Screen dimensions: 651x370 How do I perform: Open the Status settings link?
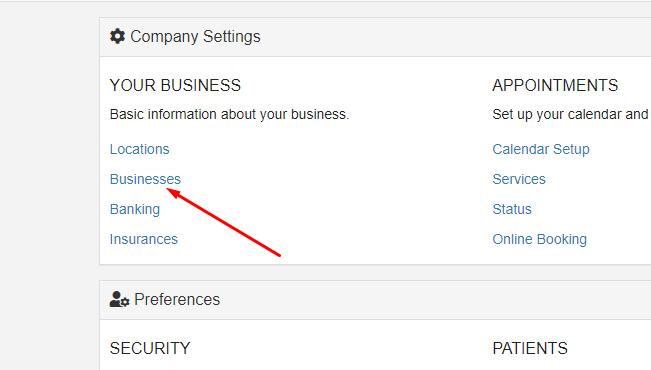click(x=512, y=209)
